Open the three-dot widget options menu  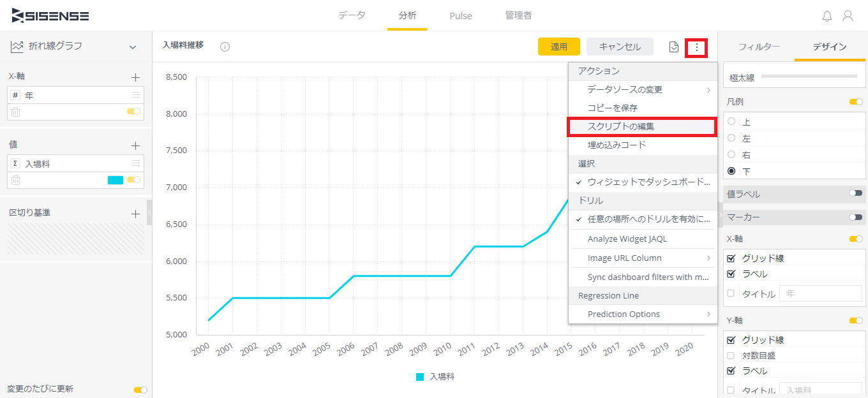click(x=696, y=47)
